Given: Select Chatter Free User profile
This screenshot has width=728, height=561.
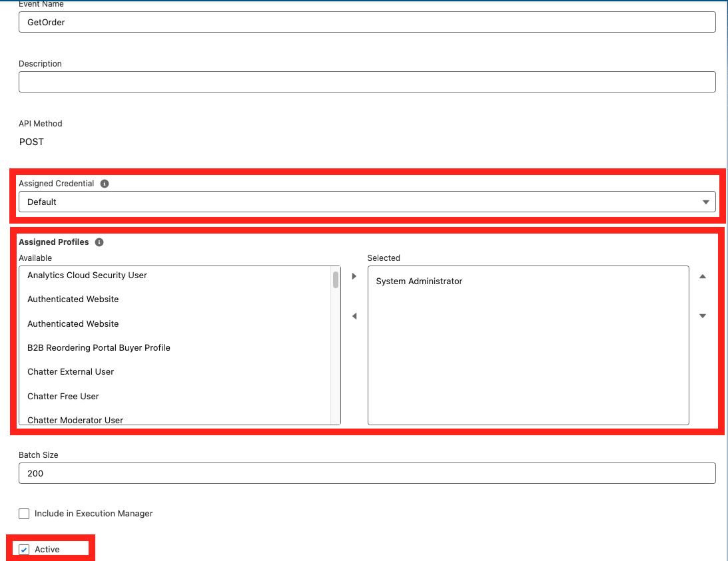Looking at the screenshot, I should [175, 396].
